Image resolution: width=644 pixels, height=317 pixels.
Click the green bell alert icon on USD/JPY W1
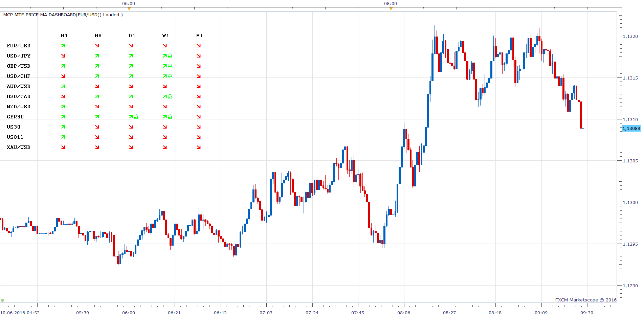coord(170,56)
